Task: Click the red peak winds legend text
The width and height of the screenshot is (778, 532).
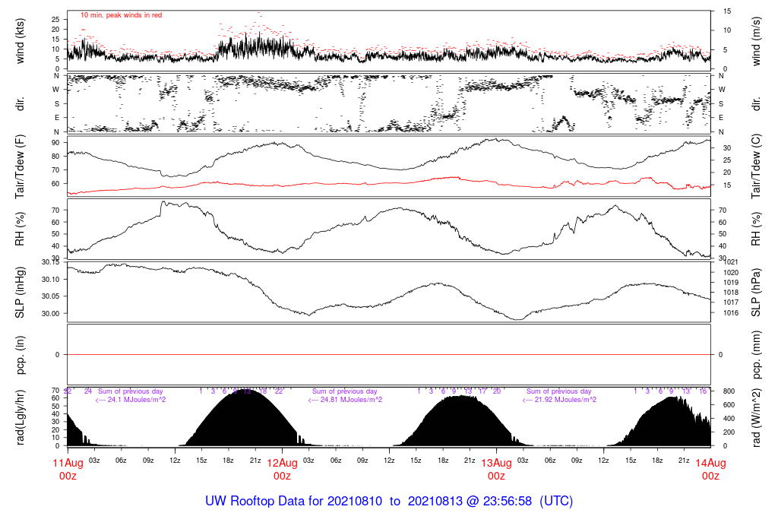Action: [121, 14]
